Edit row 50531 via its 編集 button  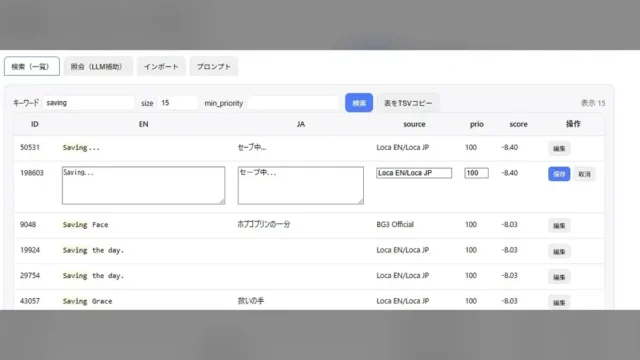coord(559,149)
